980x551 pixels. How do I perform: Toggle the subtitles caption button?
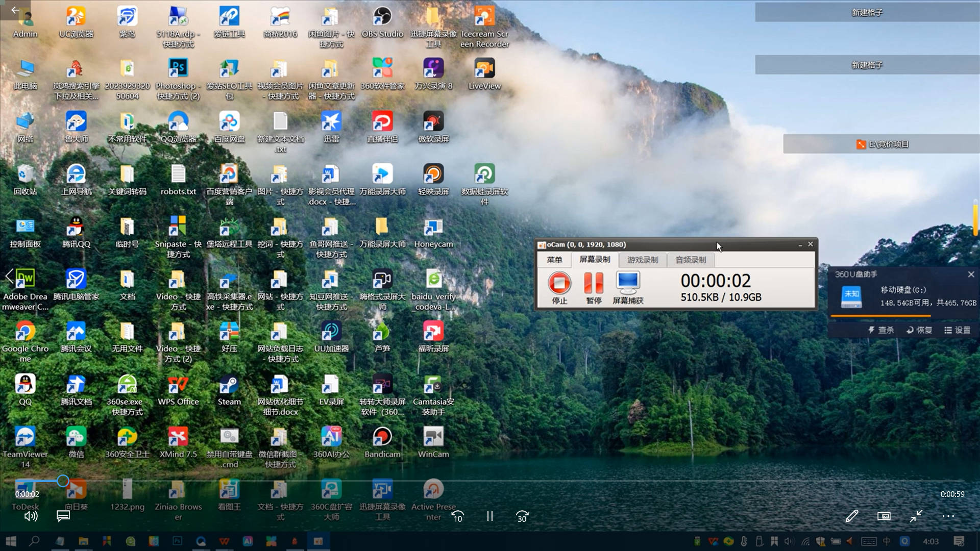pos(63,516)
